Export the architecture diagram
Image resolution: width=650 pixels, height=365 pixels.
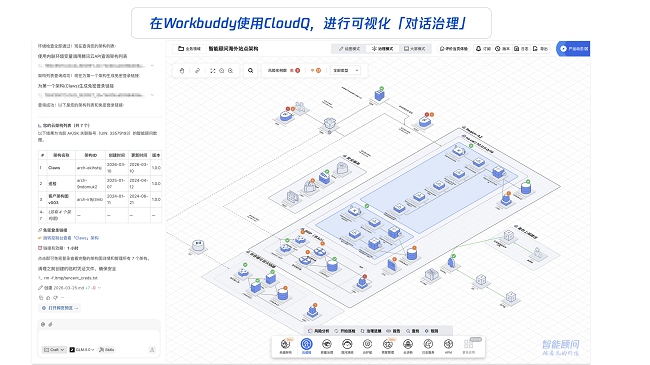(x=540, y=49)
